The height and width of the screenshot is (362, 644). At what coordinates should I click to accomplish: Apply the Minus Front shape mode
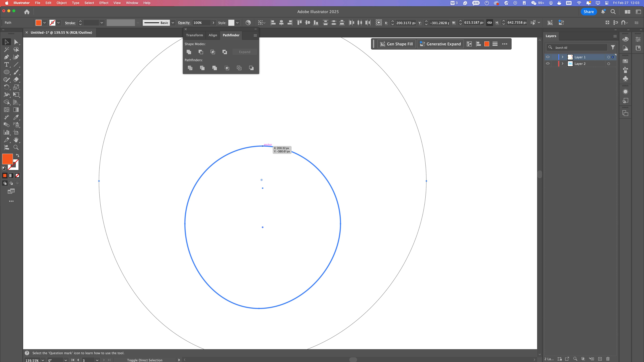click(x=201, y=52)
